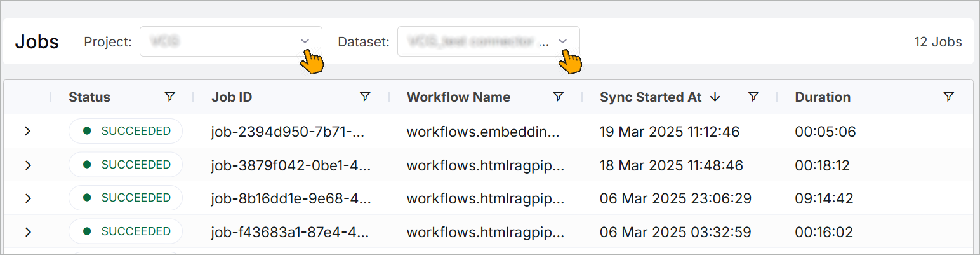Click SUCCEEDED badge of job-2394d950
Viewport: 980px width, 255px height.
[126, 131]
